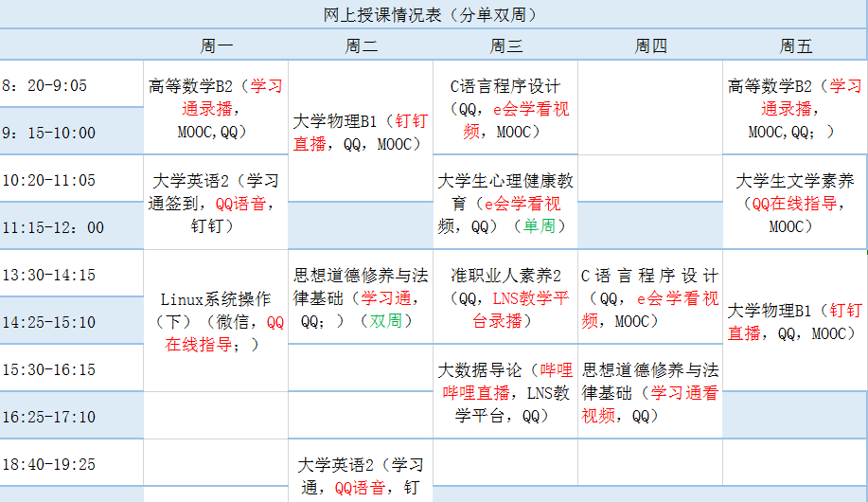
Task: Click Monday's 大学英语2 学习通签到 cell
Action: [x=217, y=203]
